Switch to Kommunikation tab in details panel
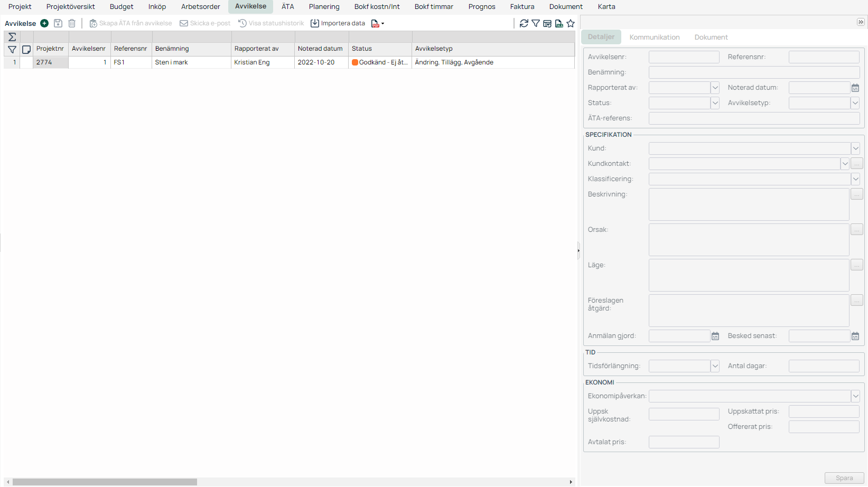The image size is (868, 487). click(x=655, y=37)
